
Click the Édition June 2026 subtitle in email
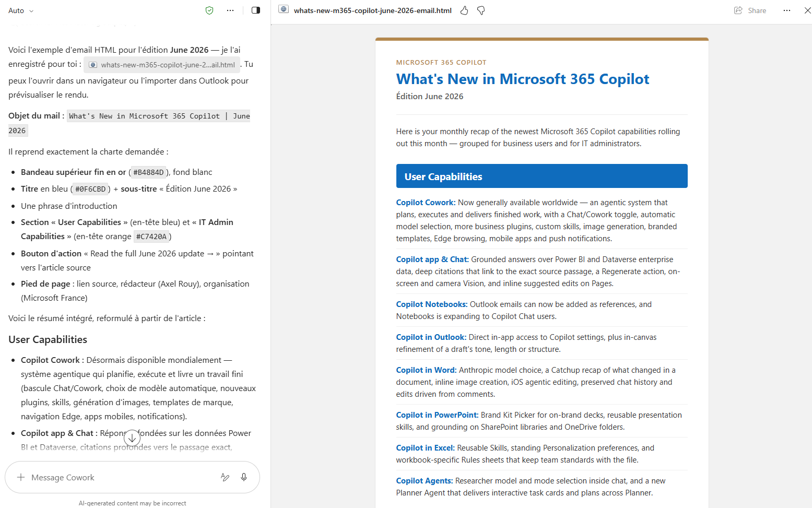tap(430, 97)
